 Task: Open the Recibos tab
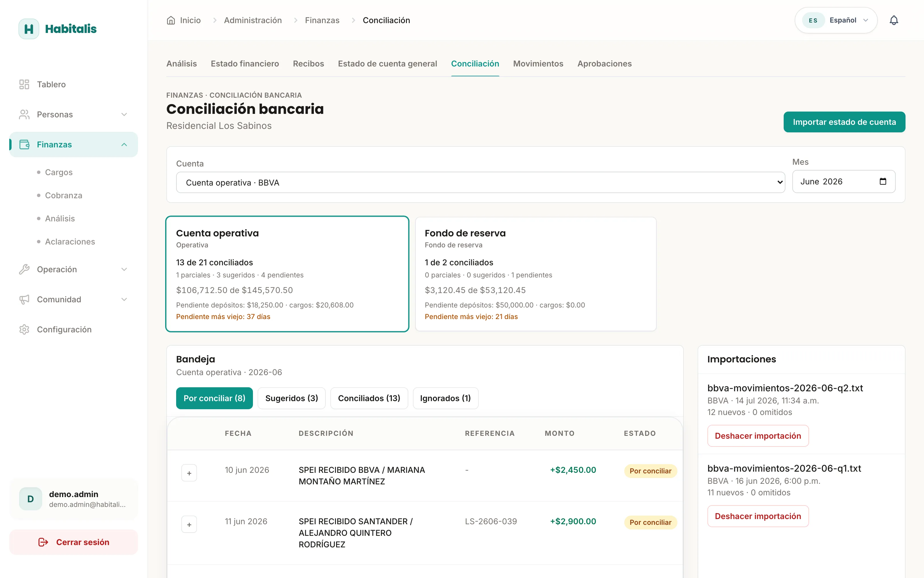pyautogui.click(x=308, y=64)
